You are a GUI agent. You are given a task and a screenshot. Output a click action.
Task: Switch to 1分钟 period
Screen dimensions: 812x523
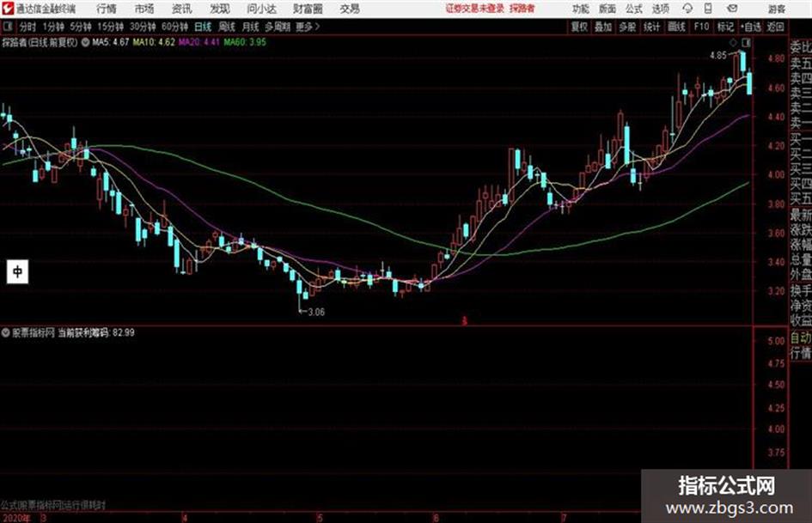pyautogui.click(x=53, y=27)
